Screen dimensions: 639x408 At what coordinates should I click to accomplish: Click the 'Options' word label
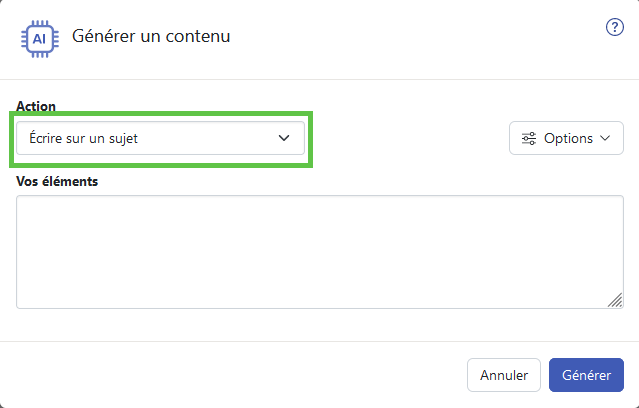pyautogui.click(x=568, y=139)
